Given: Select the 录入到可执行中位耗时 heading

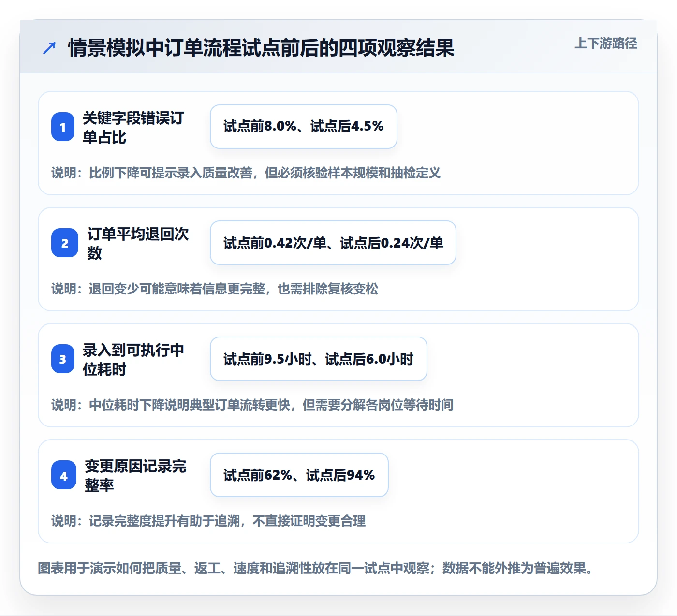Looking at the screenshot, I should point(133,359).
